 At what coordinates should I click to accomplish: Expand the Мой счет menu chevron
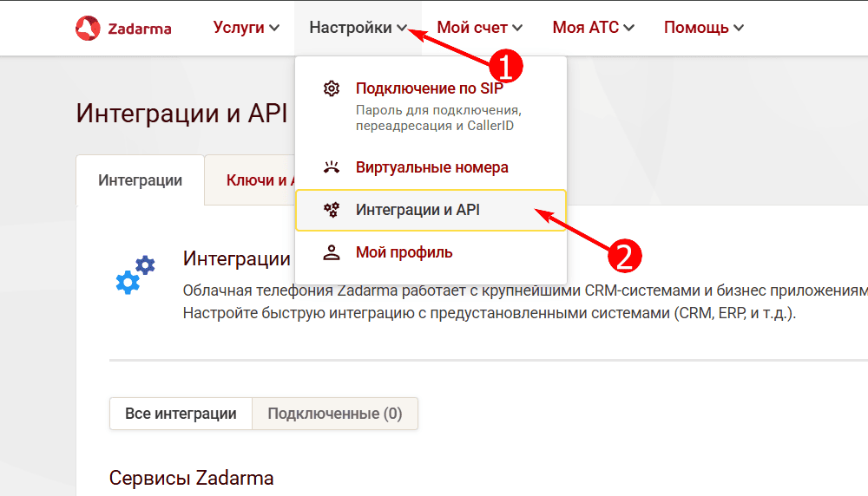(517, 28)
